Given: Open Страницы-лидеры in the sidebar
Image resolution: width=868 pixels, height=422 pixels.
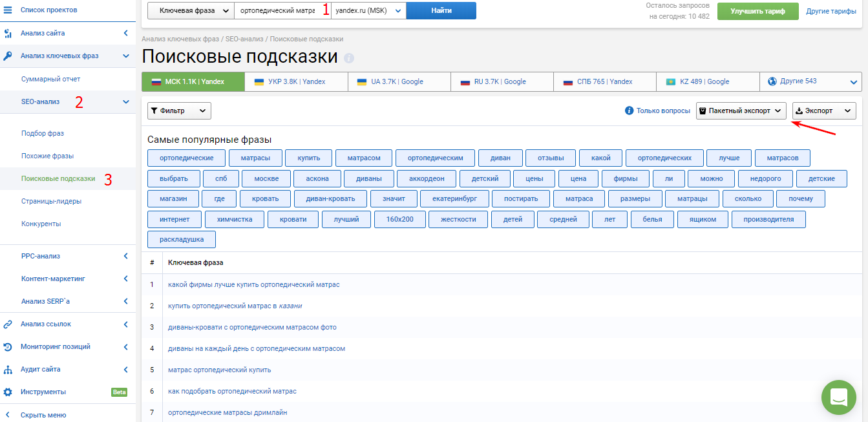Looking at the screenshot, I should (x=51, y=201).
